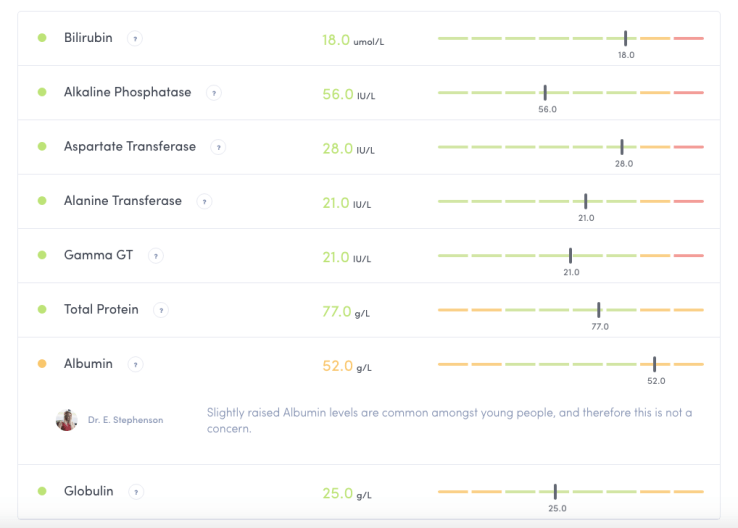Select the Globulin test row label
The width and height of the screenshot is (738, 528).
coord(88,492)
